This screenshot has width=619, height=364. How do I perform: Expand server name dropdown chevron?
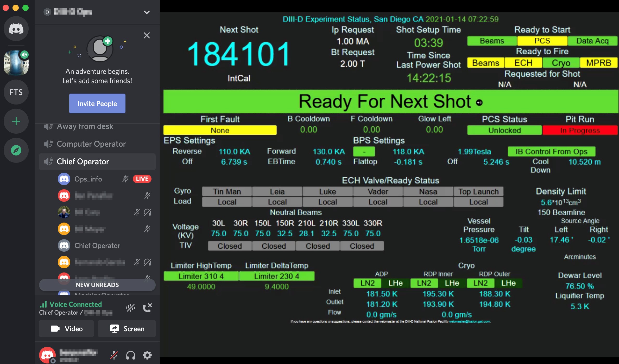[x=147, y=12]
